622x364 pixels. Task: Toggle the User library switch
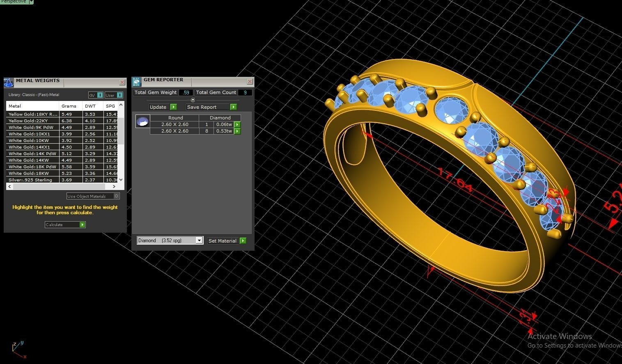click(x=114, y=95)
